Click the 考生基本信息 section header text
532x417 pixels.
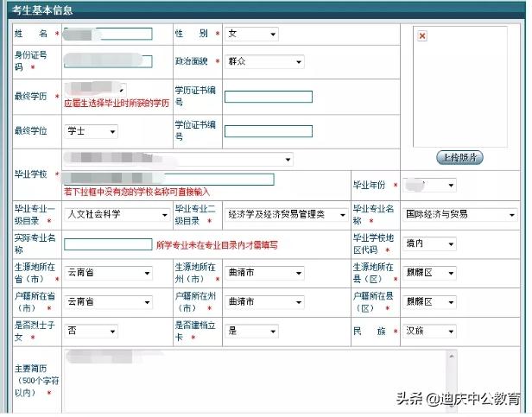click(x=42, y=9)
